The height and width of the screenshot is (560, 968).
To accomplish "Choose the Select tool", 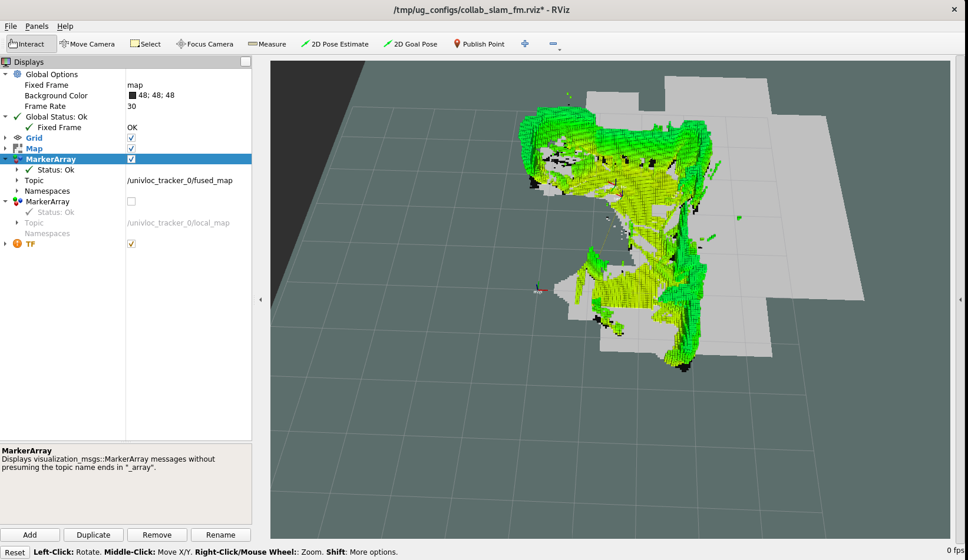I will click(x=146, y=44).
